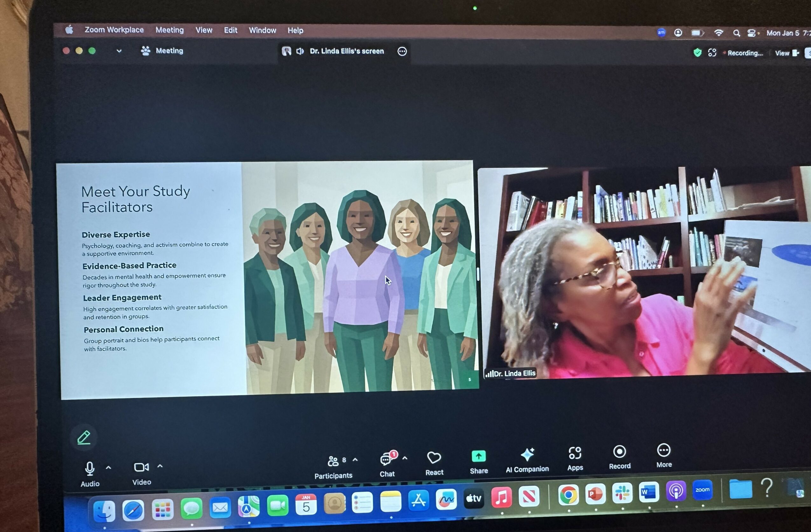Toggle camera with Video button
The width and height of the screenshot is (811, 532).
(141, 467)
